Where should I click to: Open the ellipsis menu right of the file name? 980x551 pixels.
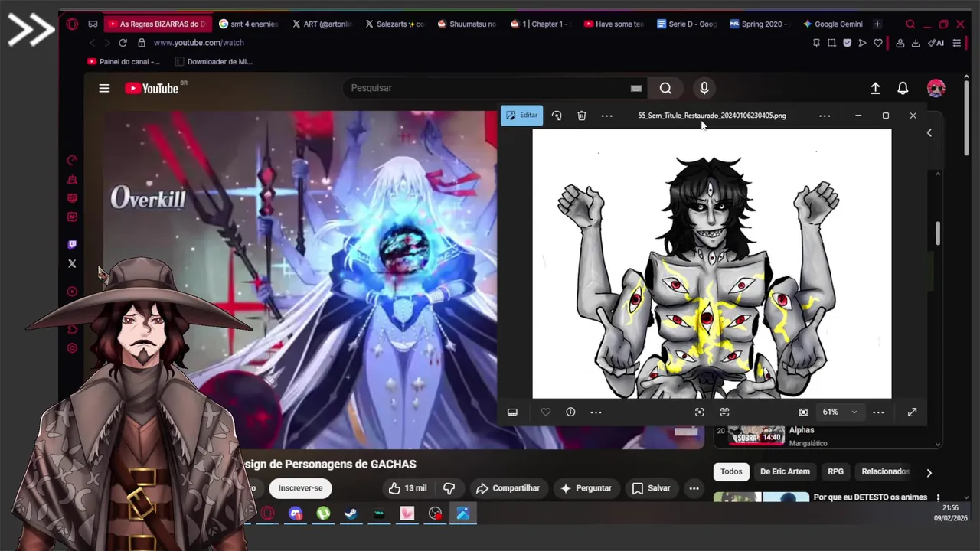pos(825,116)
